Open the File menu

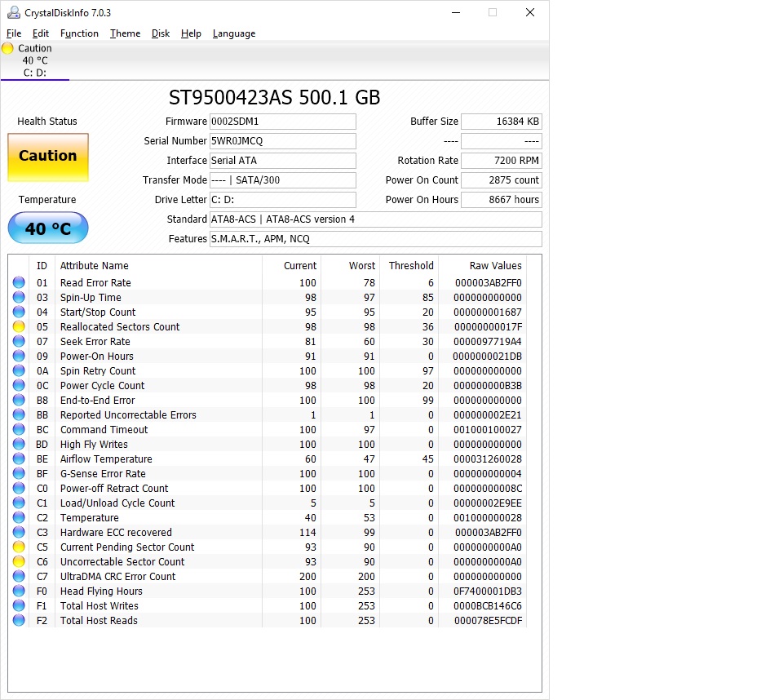tap(14, 33)
